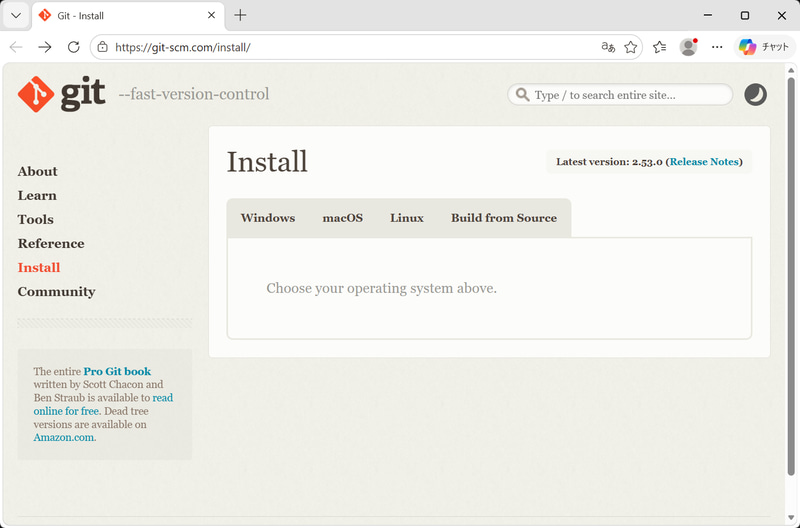
Task: Click the address bar URL
Action: point(183,47)
